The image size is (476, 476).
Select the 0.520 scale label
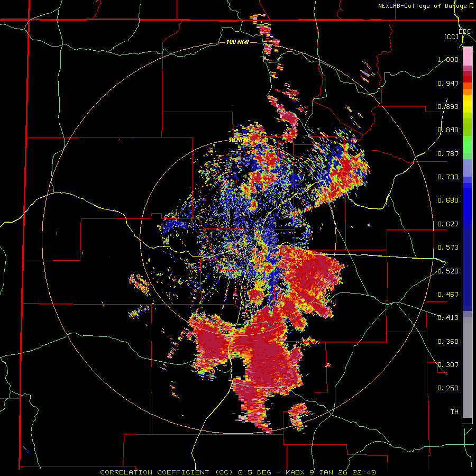(x=448, y=271)
